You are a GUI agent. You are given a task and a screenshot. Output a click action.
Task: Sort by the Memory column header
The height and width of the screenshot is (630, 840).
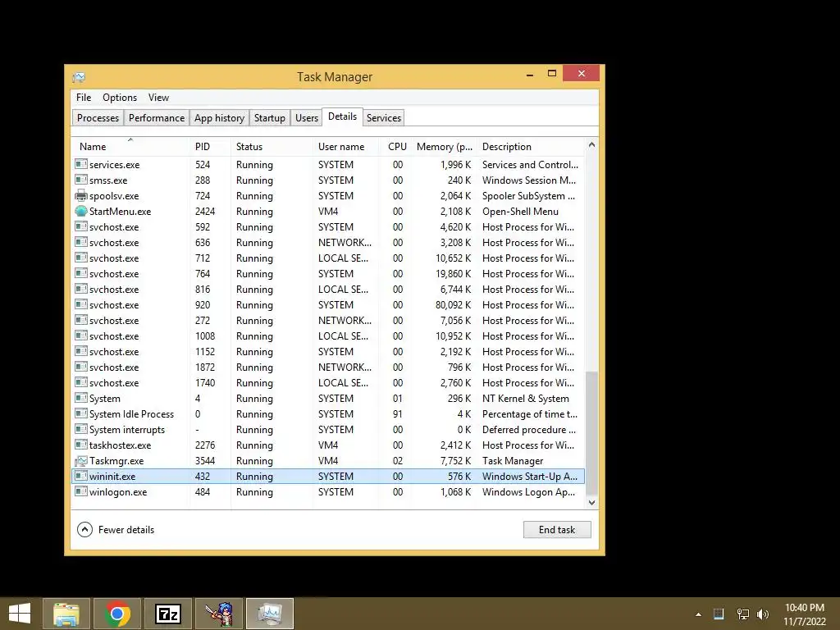[444, 147]
